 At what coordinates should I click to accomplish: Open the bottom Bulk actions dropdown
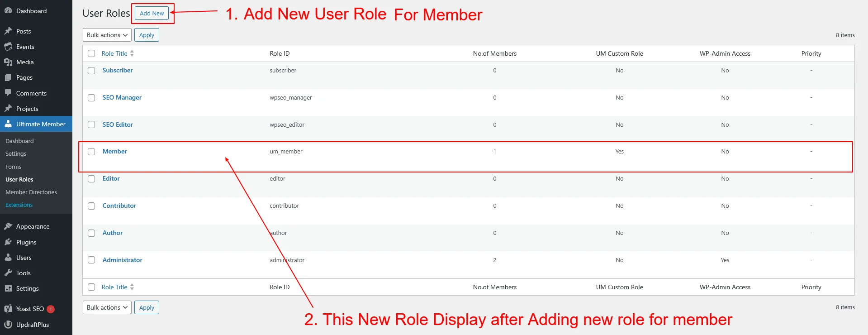click(107, 307)
